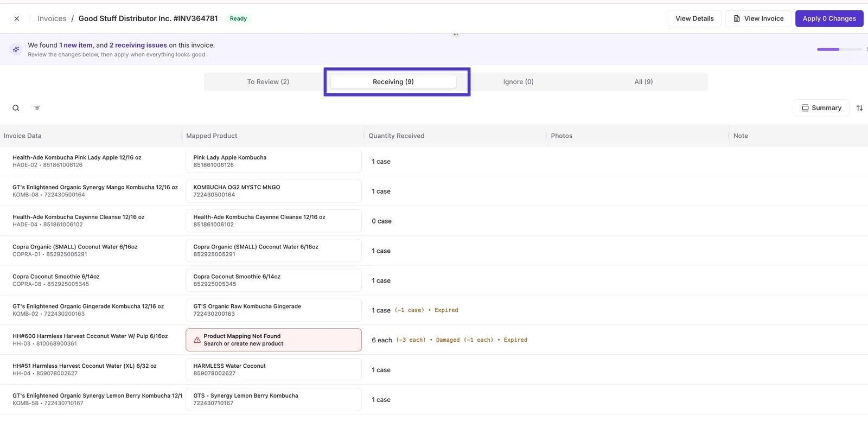
Task: Open mapped product Copra Coconut Smoothie 6/14oz
Action: (x=273, y=280)
